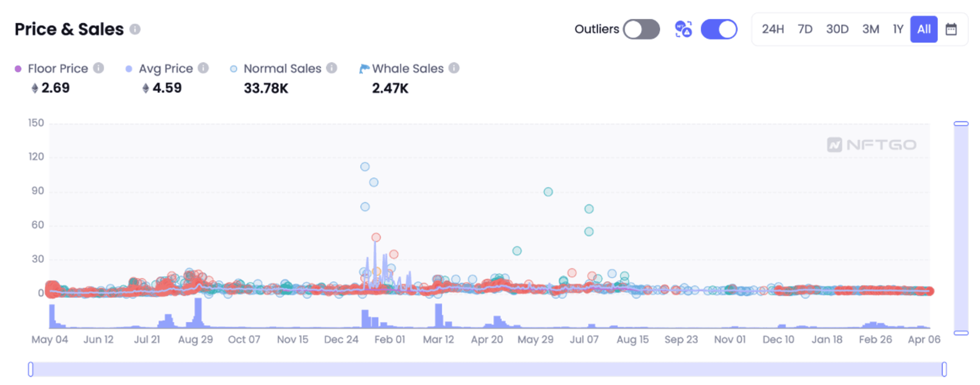Viewport: 980px width, 385px height.
Task: Click the Normal Sales info icon
Action: [331, 68]
